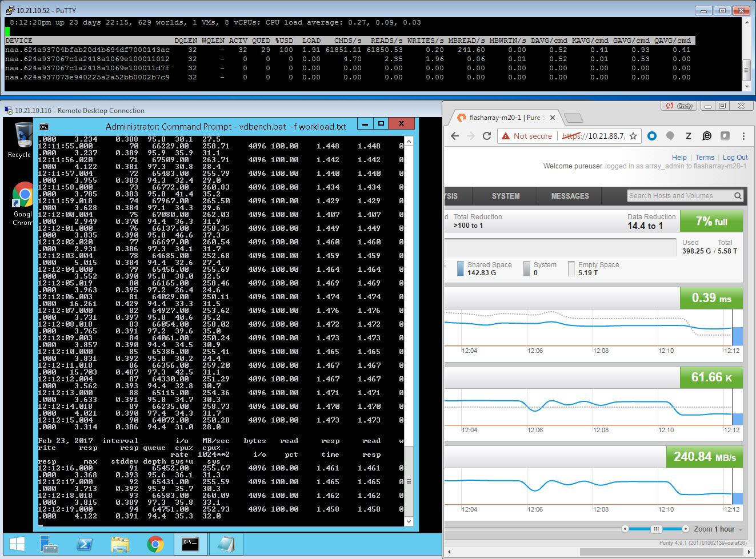
Task: Click the blue circle extension icon in Chrome
Action: (652, 136)
